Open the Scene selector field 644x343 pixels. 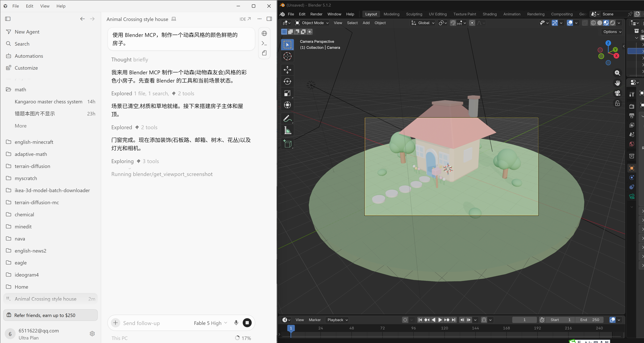(614, 14)
